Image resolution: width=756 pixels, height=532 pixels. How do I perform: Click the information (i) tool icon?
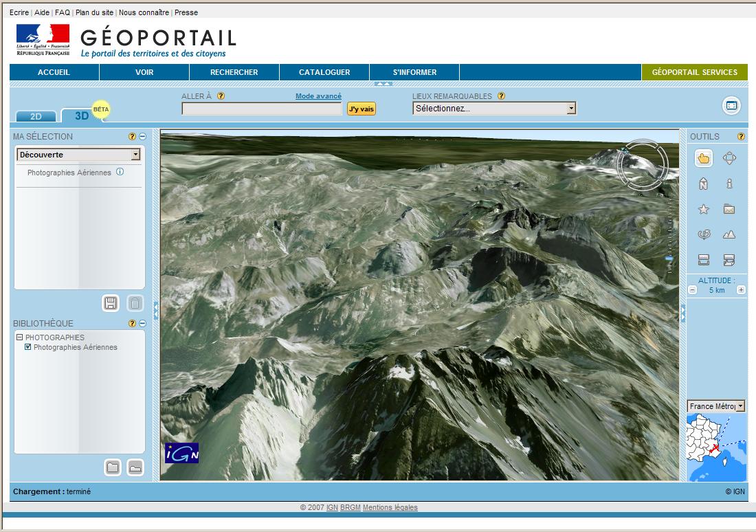pos(729,184)
